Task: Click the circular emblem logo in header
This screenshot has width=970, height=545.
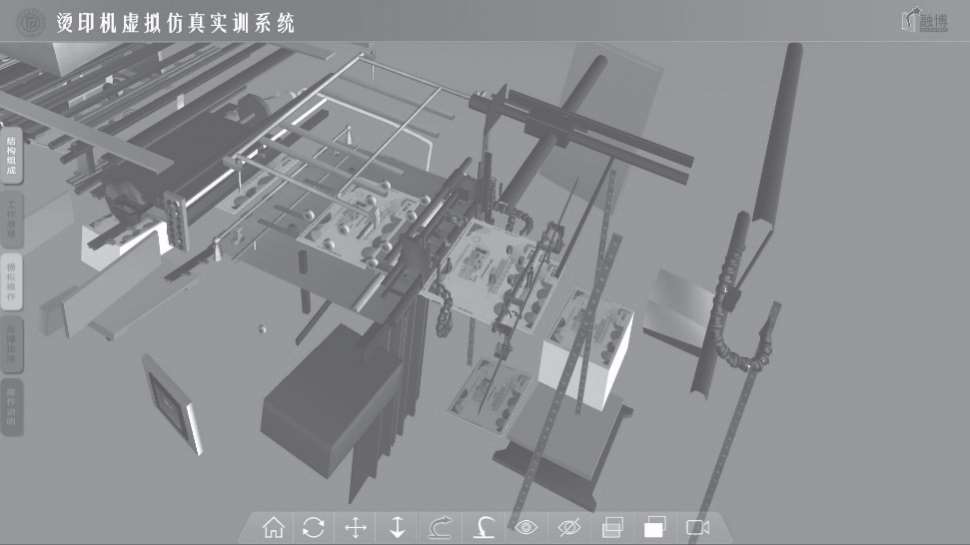Action: (x=32, y=22)
